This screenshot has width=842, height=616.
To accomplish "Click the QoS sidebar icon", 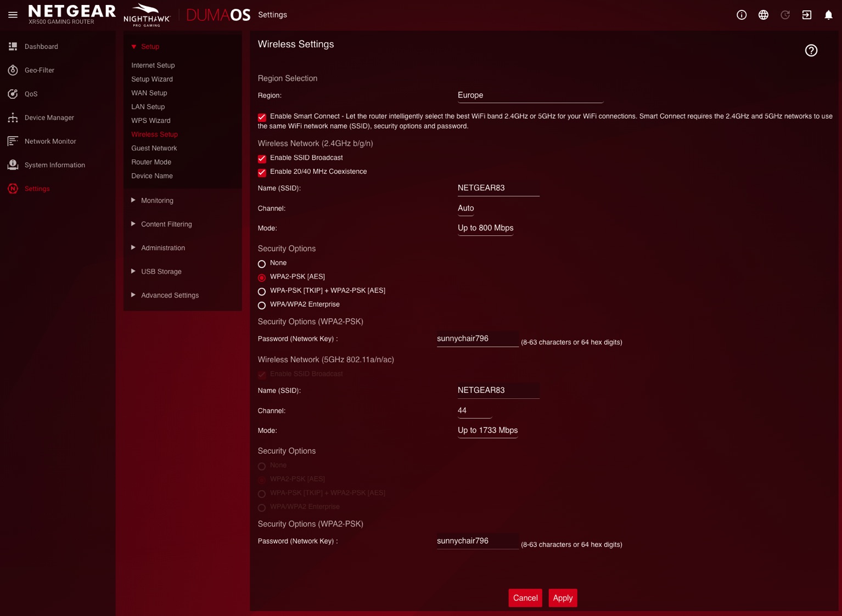I will (x=13, y=94).
